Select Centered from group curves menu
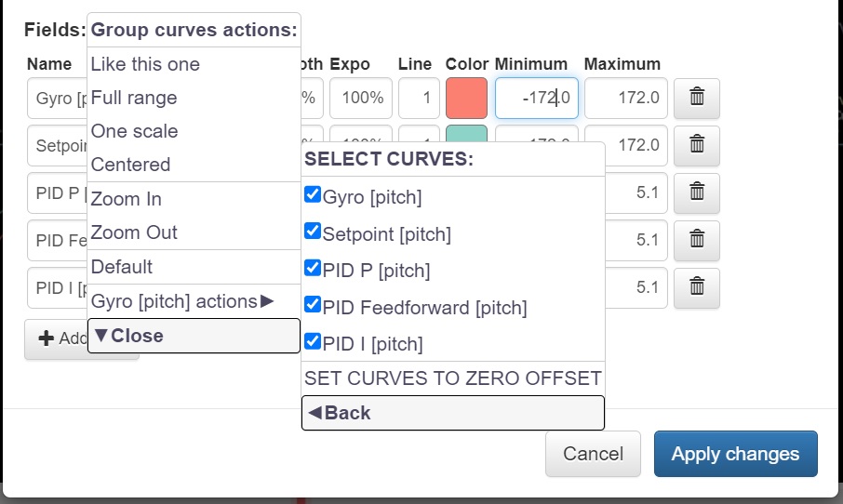 tap(131, 165)
